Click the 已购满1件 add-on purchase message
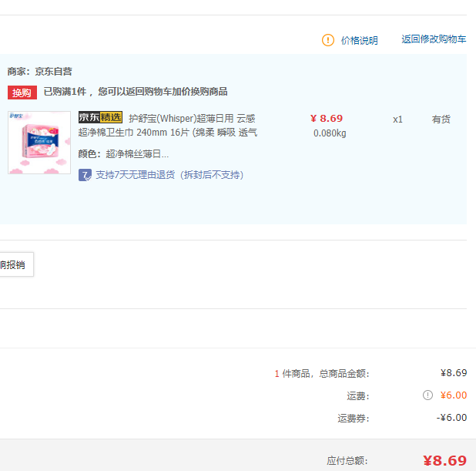The width and height of the screenshot is (476, 471). (136, 92)
